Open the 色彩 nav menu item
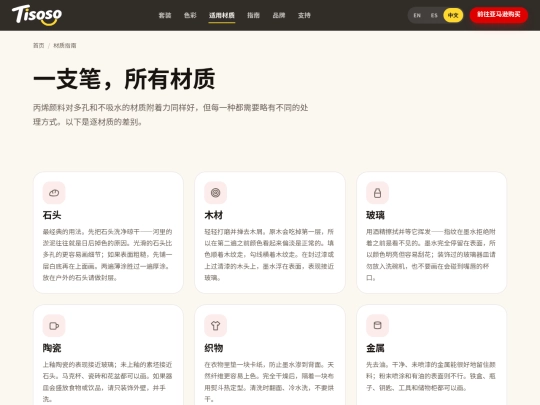 tap(190, 15)
